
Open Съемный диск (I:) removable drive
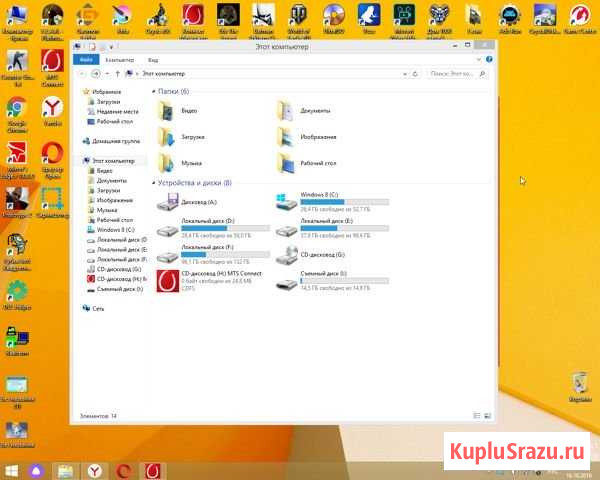click(287, 279)
